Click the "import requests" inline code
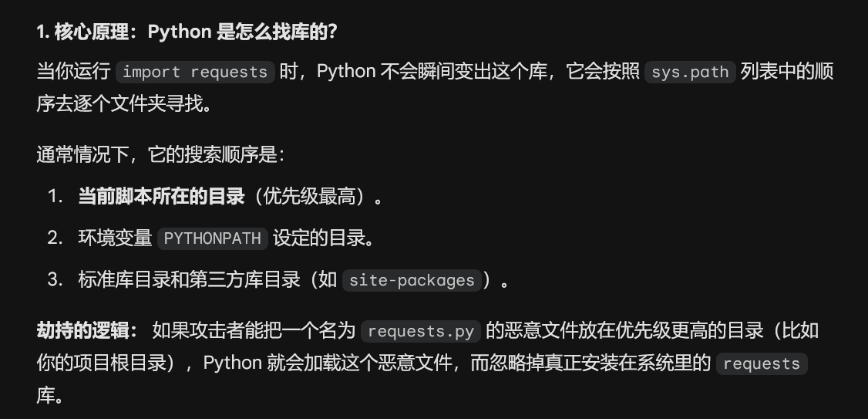The width and height of the screenshot is (868, 419). click(x=195, y=73)
